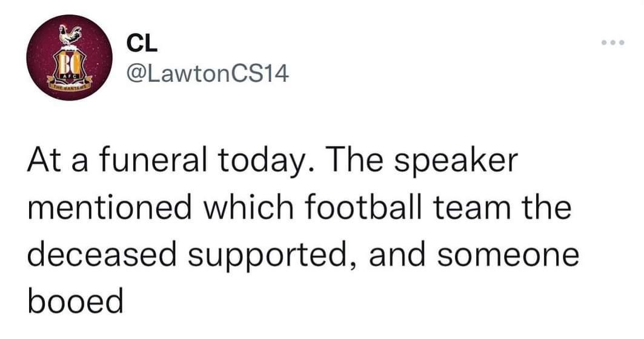Click the word "mentioned" in the tweet

(x=110, y=208)
